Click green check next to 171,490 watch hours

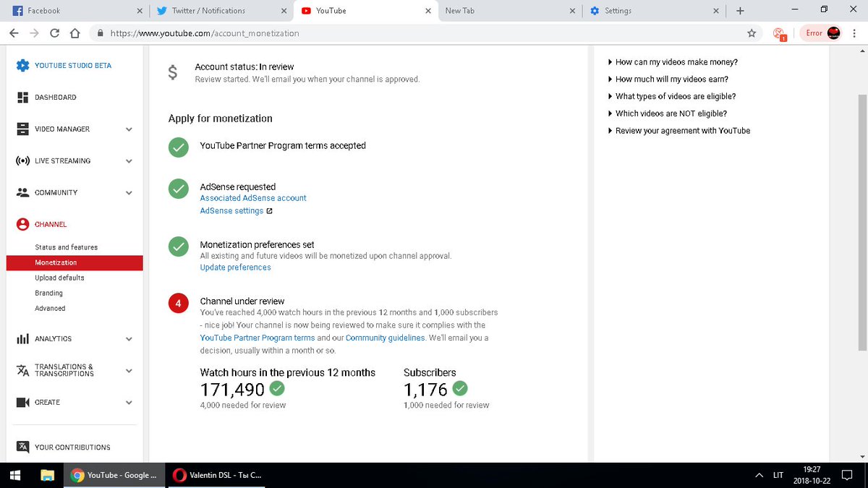[277, 389]
